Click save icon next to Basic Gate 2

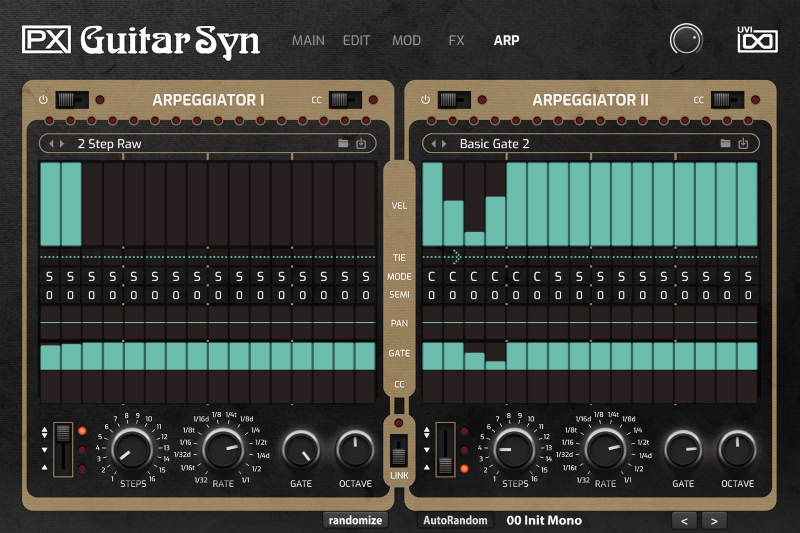coord(743,143)
